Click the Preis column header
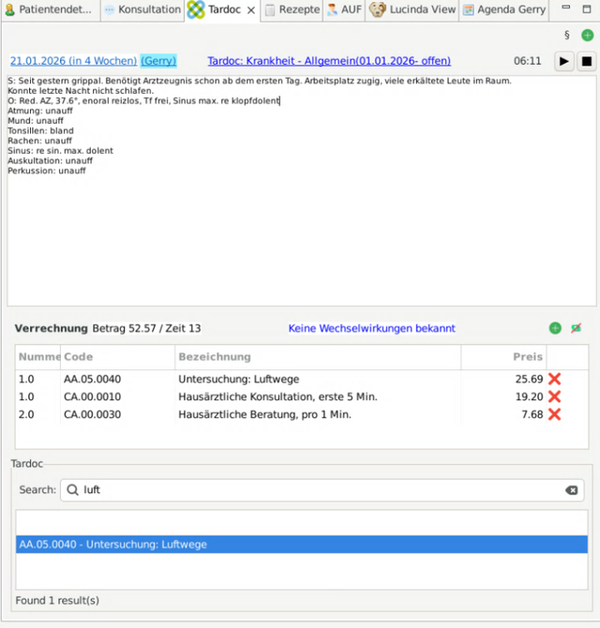Image resolution: width=600 pixels, height=628 pixels. [504, 357]
